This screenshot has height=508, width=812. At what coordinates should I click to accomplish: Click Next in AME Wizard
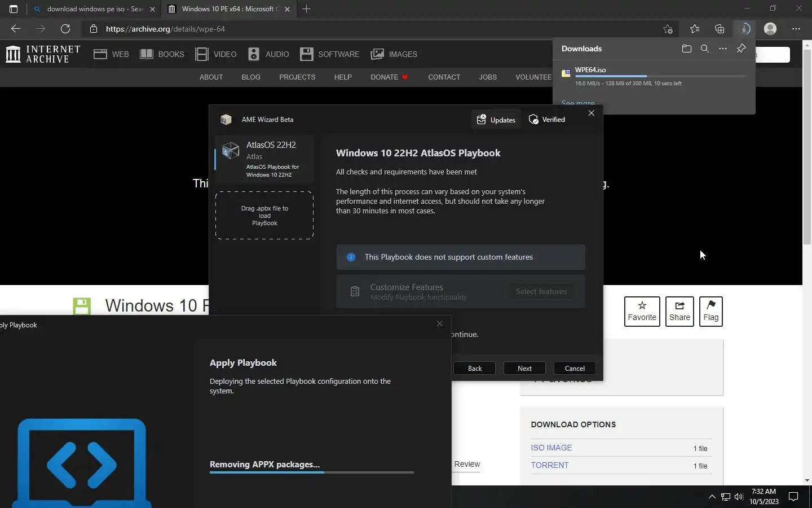[524, 368]
